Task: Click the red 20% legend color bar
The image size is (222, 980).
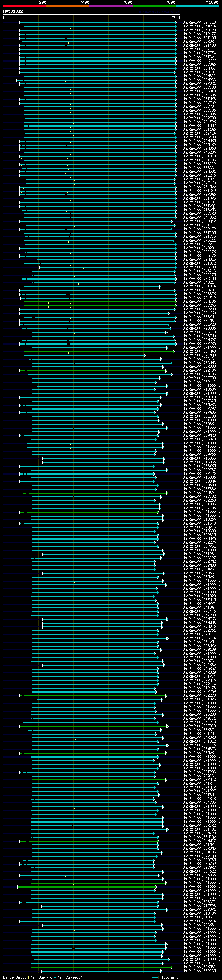Action: (25, 6)
